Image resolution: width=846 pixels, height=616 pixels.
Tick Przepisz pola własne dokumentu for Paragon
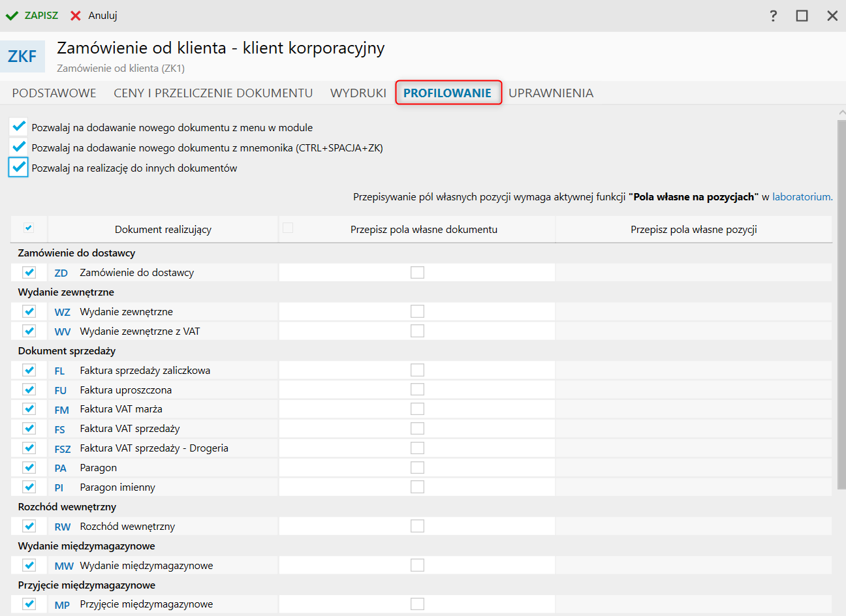tap(417, 468)
